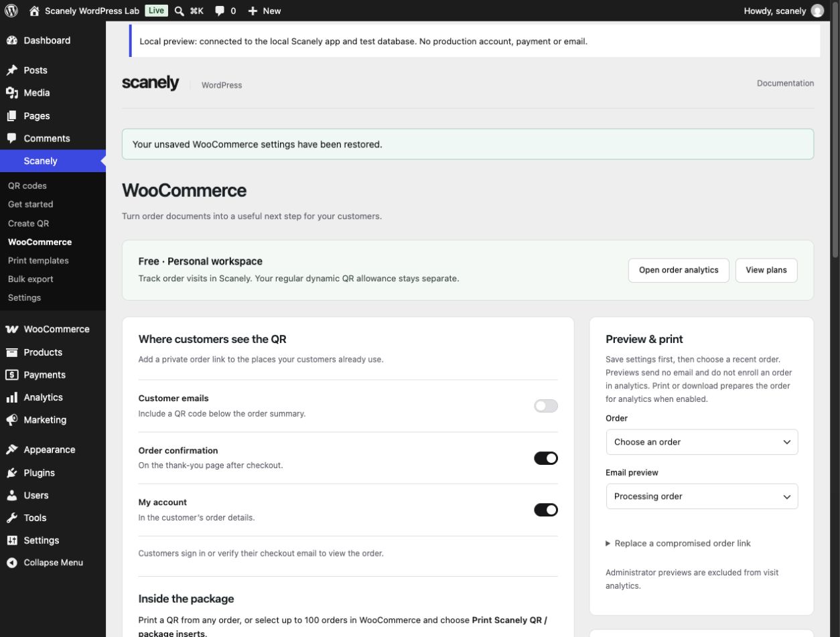Click the Products box icon
840x637 pixels.
[11, 352]
